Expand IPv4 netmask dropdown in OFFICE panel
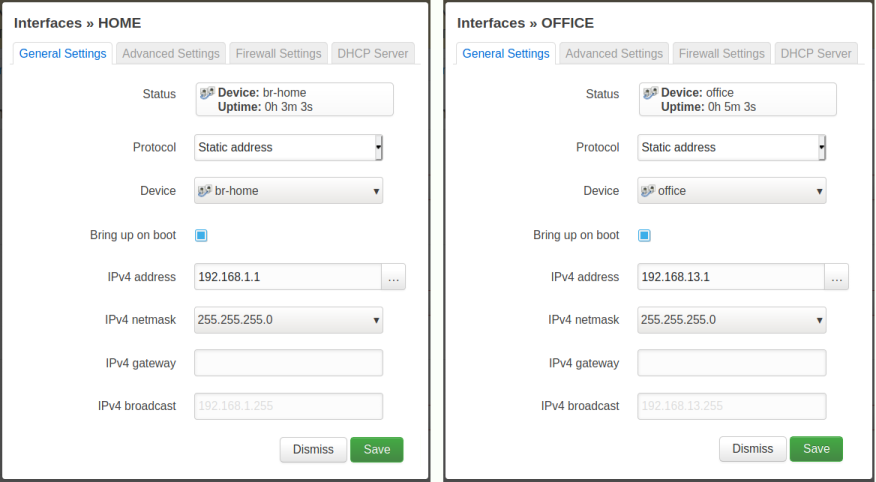This screenshot has width=876, height=482. pyautogui.click(x=731, y=320)
